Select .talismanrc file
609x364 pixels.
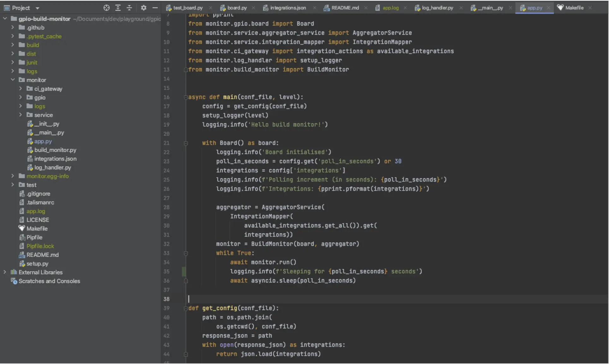tap(40, 203)
